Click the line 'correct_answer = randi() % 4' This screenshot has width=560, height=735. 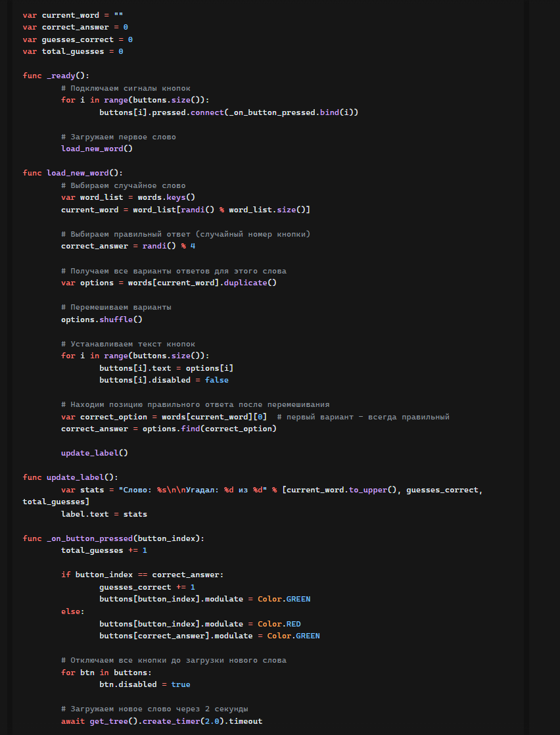(128, 247)
